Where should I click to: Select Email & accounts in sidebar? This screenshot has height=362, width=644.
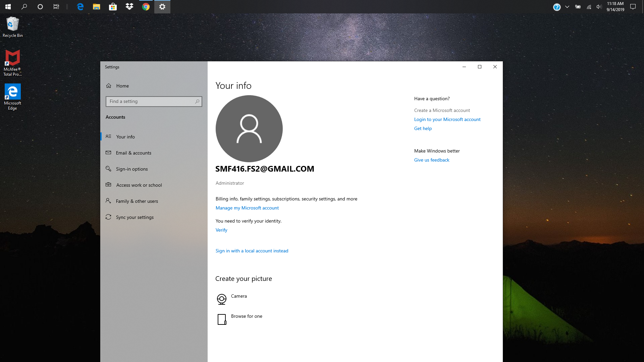click(133, 153)
